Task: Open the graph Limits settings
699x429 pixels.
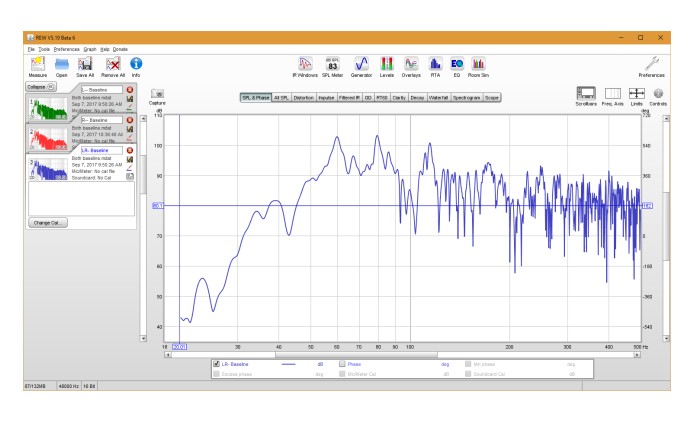Action: pos(636,95)
